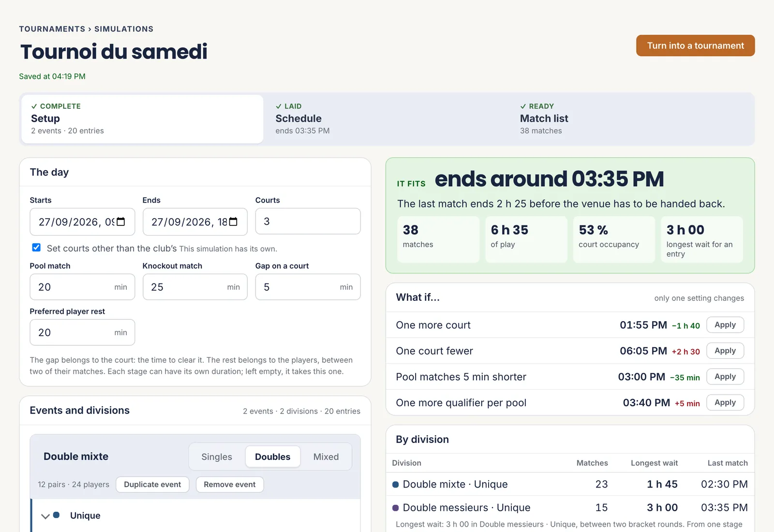Select Doubles event type

(x=273, y=457)
